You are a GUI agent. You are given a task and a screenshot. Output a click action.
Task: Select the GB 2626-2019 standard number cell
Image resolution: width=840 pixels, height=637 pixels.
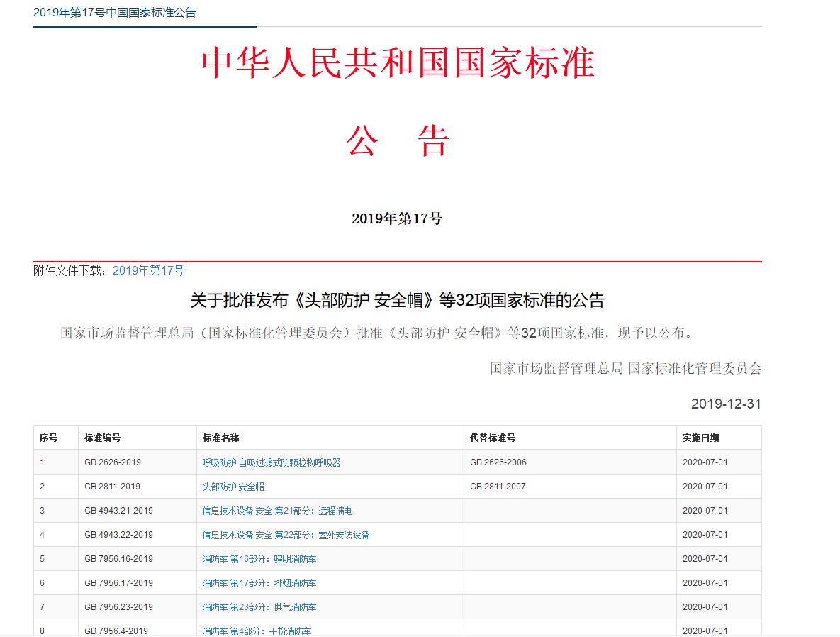[x=113, y=462]
